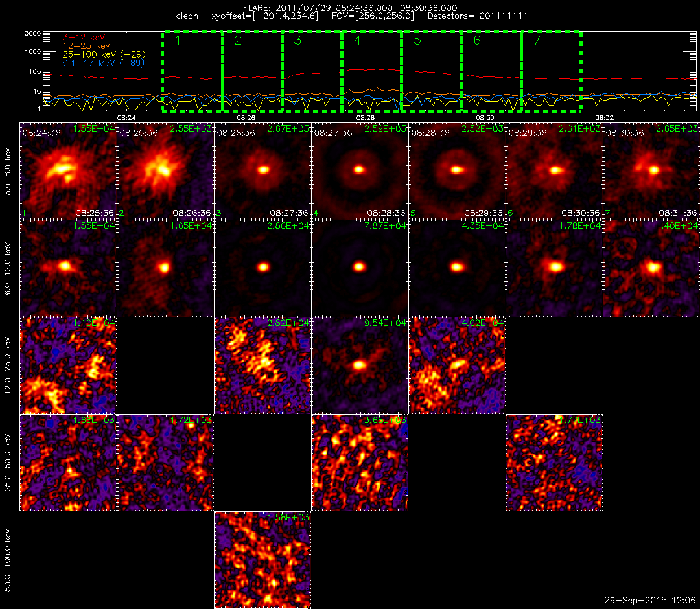
Task: Select the 3.0-6.0 keV image with peak 2.67E+03
Action: (262, 171)
